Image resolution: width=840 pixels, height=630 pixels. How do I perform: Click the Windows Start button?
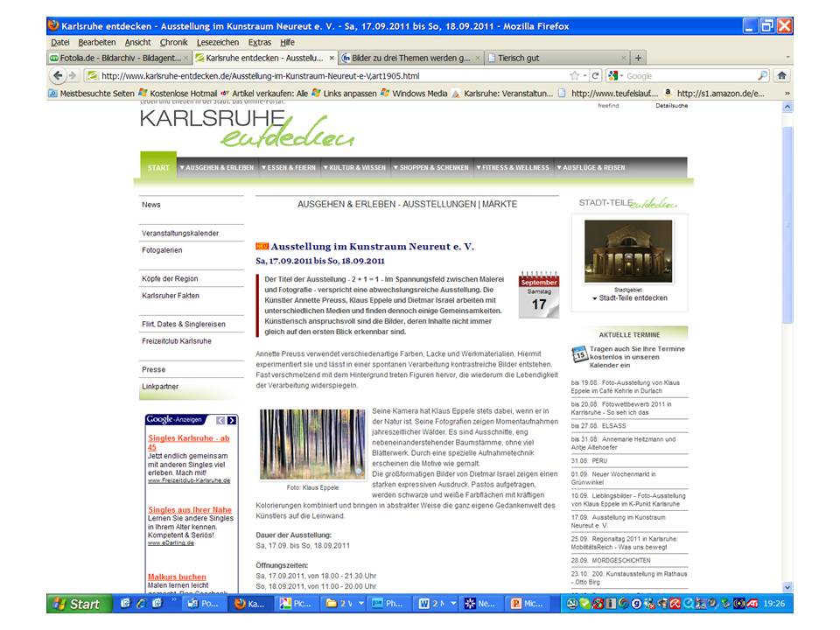[78, 604]
